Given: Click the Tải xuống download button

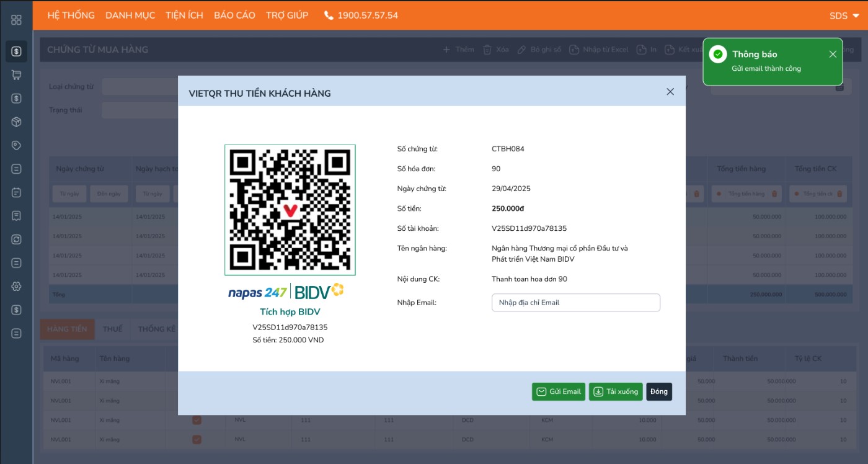Looking at the screenshot, I should pyautogui.click(x=615, y=392).
